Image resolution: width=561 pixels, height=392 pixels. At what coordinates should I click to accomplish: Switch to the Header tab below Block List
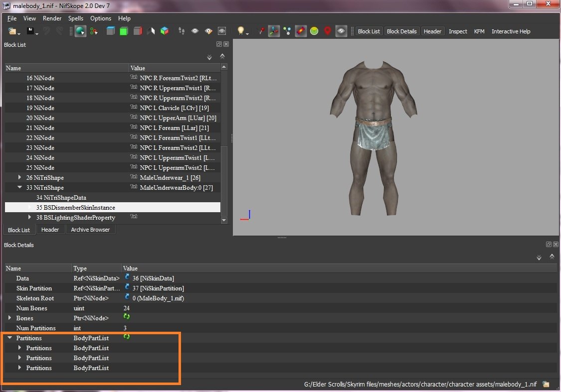tap(50, 230)
